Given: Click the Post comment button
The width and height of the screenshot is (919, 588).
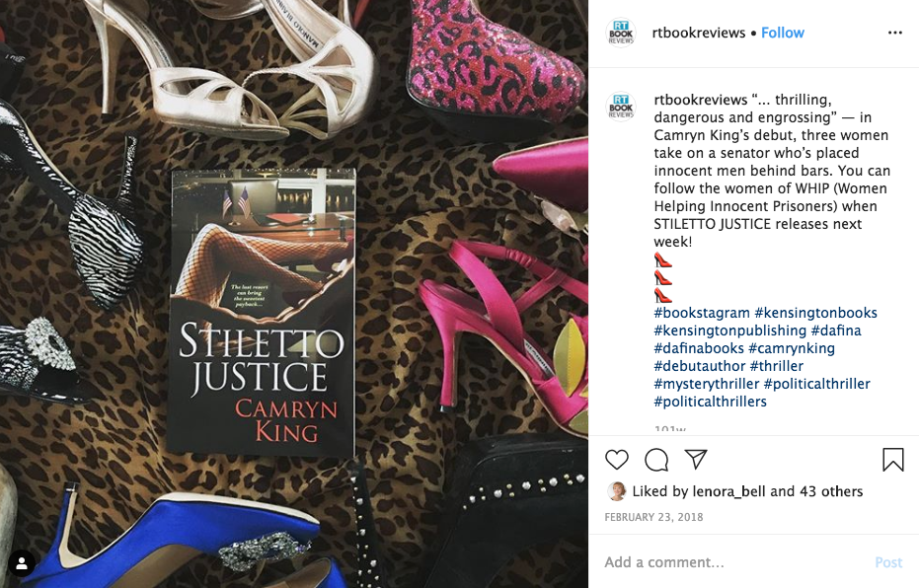Looking at the screenshot, I should click(888, 562).
